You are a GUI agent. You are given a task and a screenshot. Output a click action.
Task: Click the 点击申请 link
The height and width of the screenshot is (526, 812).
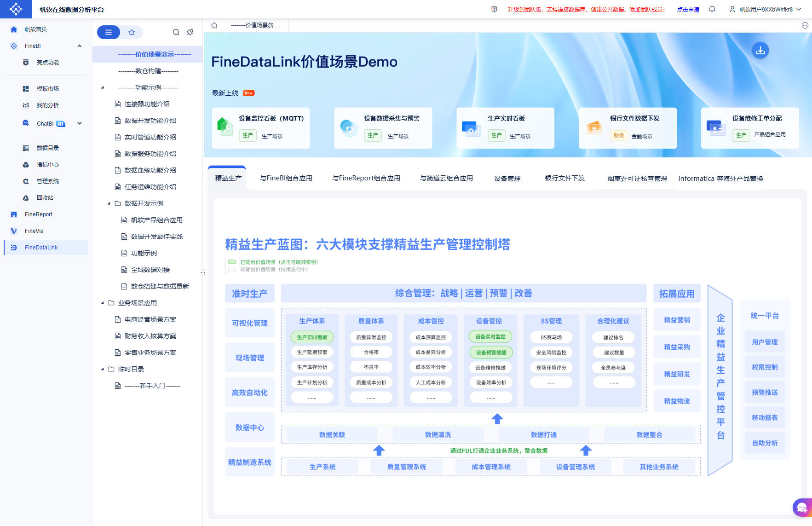pyautogui.click(x=688, y=10)
